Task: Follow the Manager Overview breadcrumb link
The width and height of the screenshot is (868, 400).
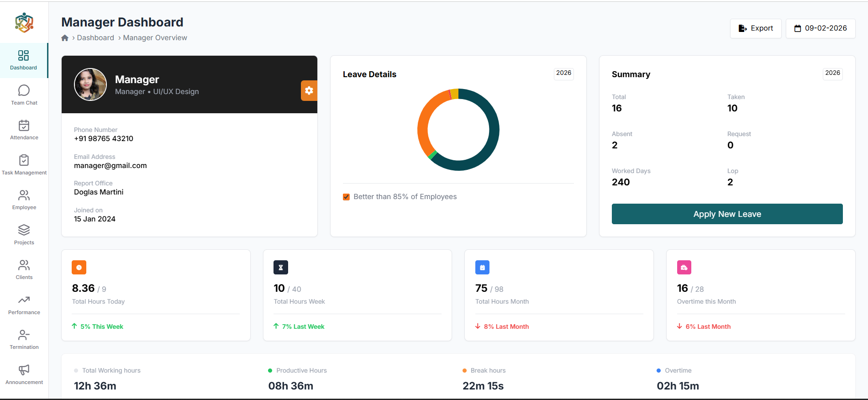Action: point(155,38)
